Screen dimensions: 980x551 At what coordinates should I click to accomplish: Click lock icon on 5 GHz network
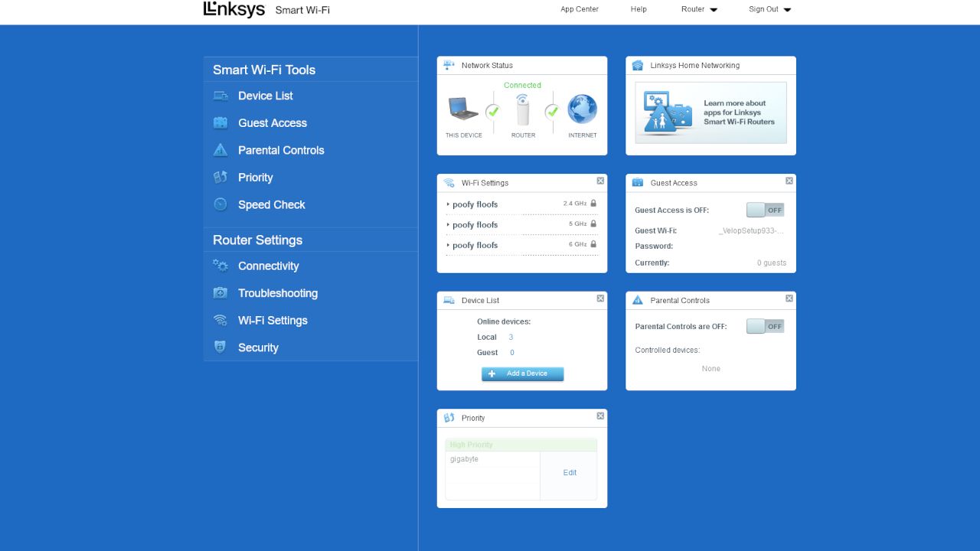593,224
